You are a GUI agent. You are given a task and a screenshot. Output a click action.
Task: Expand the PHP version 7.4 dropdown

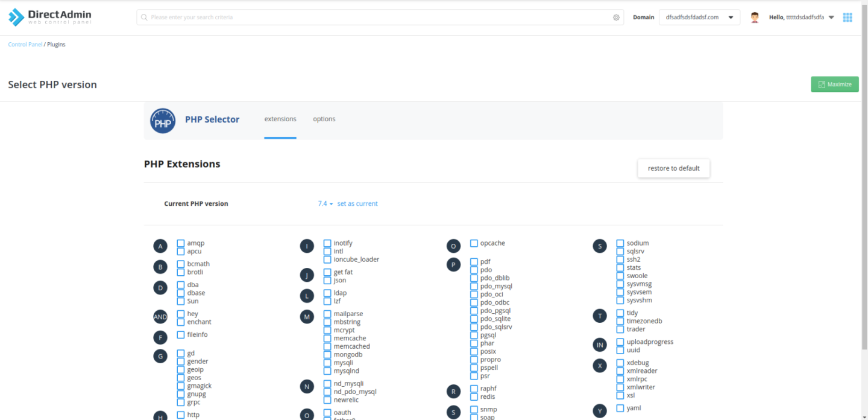[325, 204]
